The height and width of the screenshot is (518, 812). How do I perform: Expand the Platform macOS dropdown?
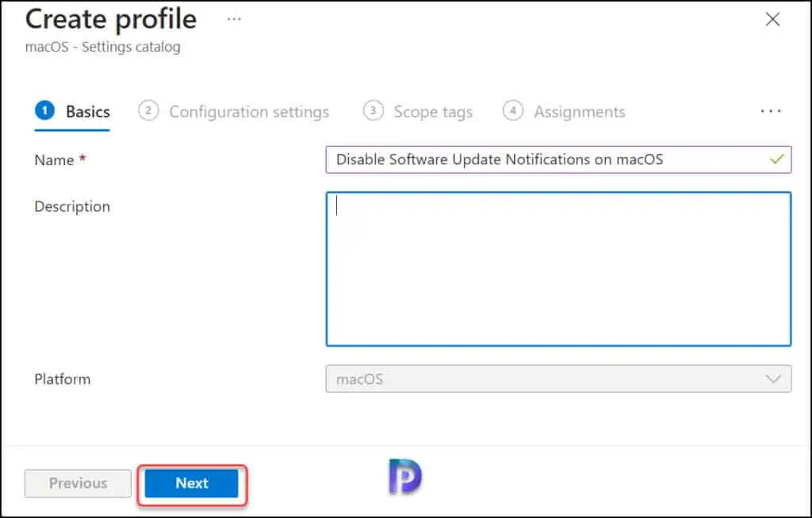(x=558, y=378)
